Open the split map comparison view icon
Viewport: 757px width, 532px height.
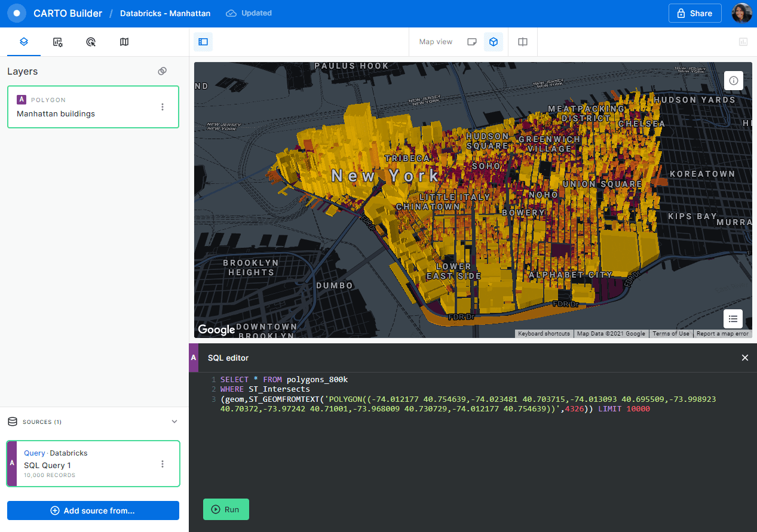522,42
